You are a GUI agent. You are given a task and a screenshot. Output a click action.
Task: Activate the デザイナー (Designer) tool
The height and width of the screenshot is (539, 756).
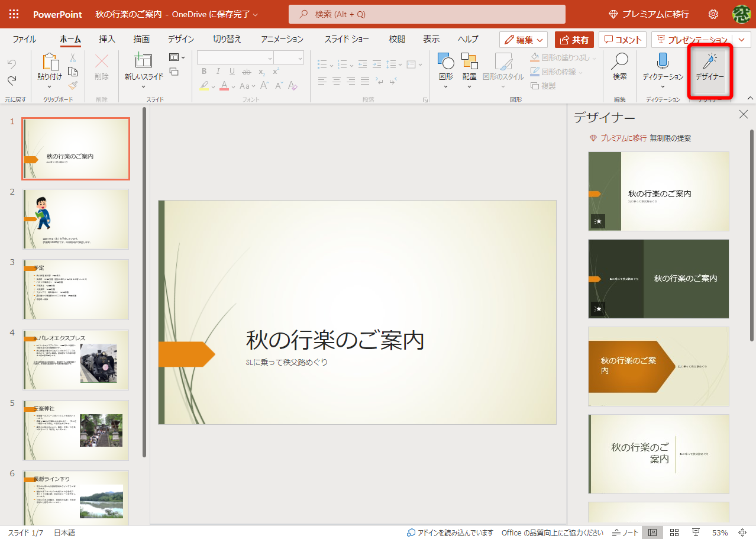pyautogui.click(x=709, y=70)
